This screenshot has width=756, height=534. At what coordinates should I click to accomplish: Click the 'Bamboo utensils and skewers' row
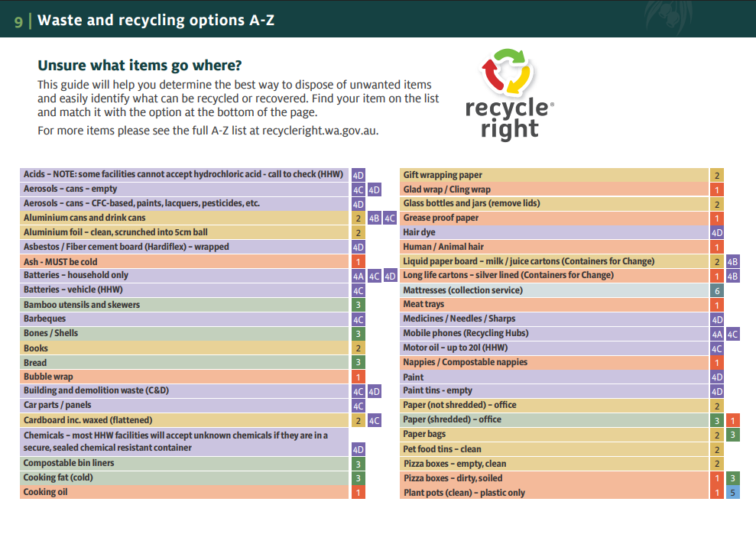184,305
